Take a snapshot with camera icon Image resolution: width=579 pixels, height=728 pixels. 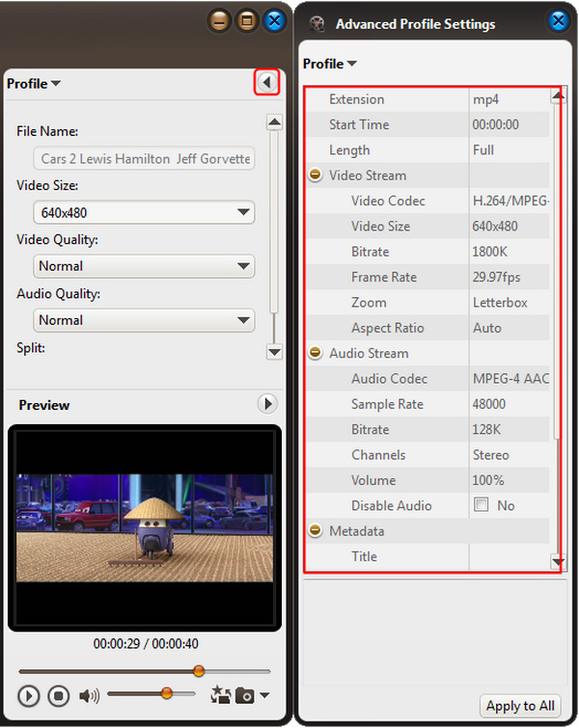pyautogui.click(x=245, y=695)
